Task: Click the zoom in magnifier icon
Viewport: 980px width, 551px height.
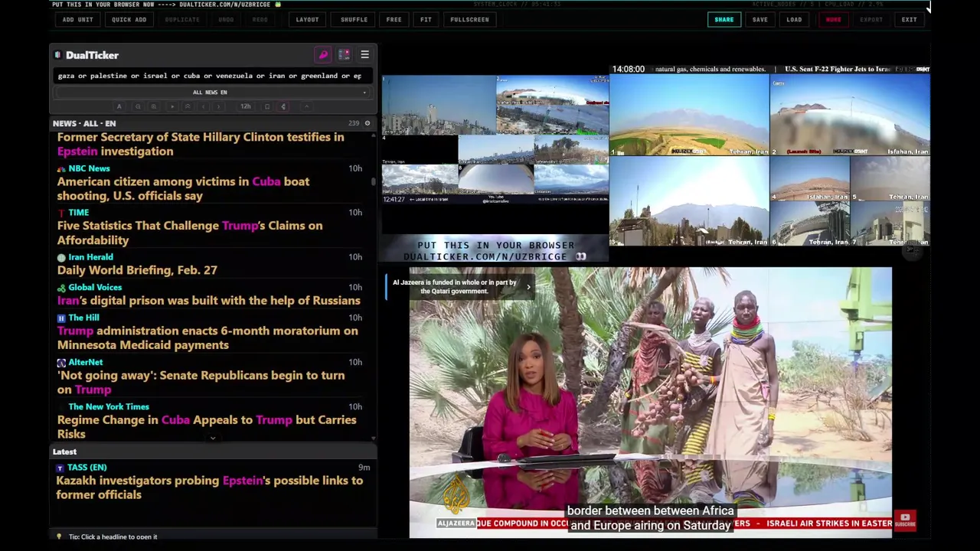Action: (154, 106)
